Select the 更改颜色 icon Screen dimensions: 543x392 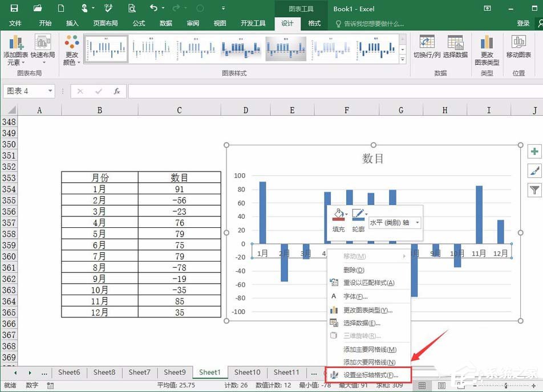(71, 48)
